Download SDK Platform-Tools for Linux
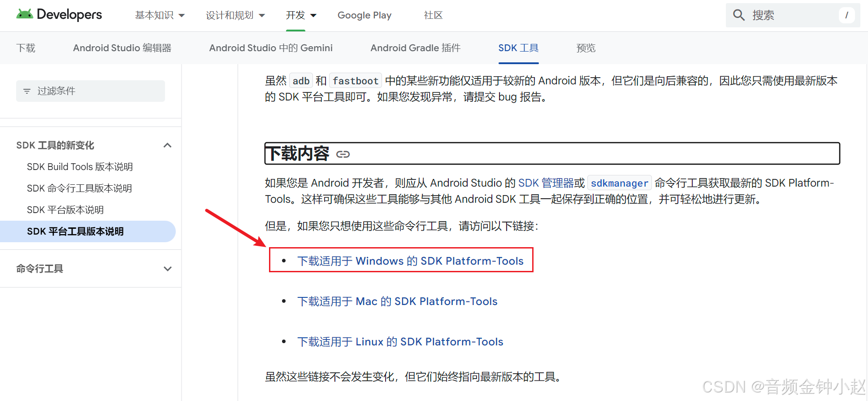 (400, 342)
